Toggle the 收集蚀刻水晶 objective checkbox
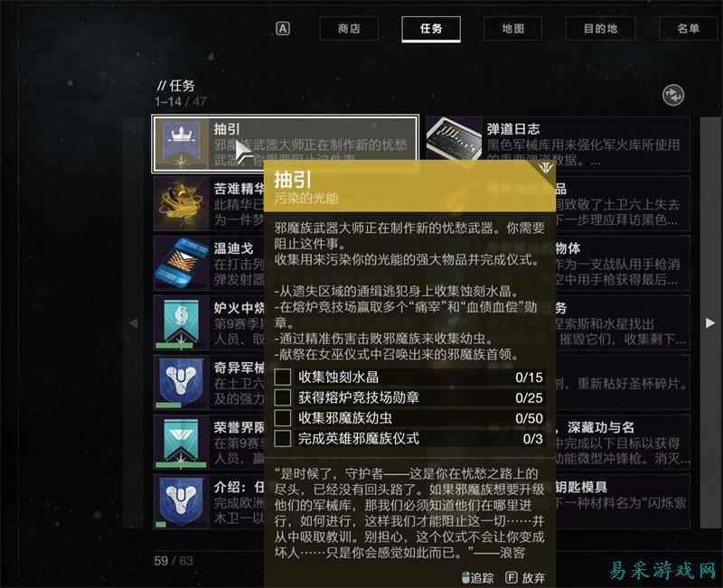 click(283, 377)
